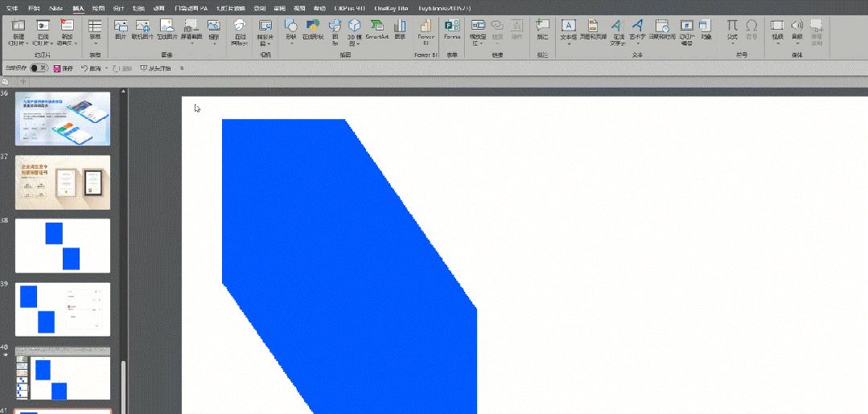Switch to the 动画 Animations tab
Viewport: 868px width, 414px height.
point(158,9)
